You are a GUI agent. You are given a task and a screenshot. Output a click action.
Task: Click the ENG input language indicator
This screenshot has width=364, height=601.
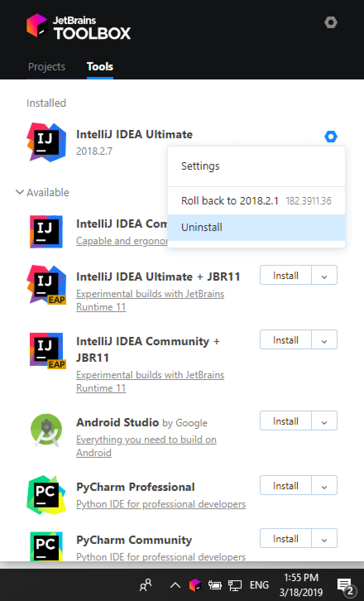point(259,585)
